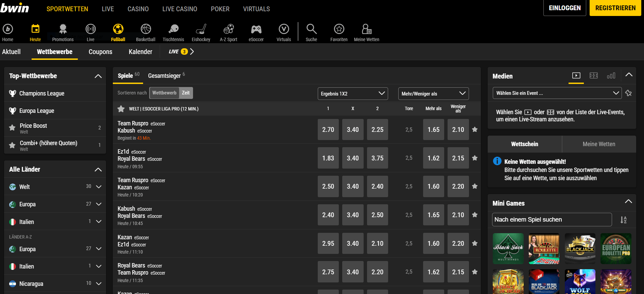Collapse the Medien panel
The width and height of the screenshot is (644, 294).
point(629,75)
